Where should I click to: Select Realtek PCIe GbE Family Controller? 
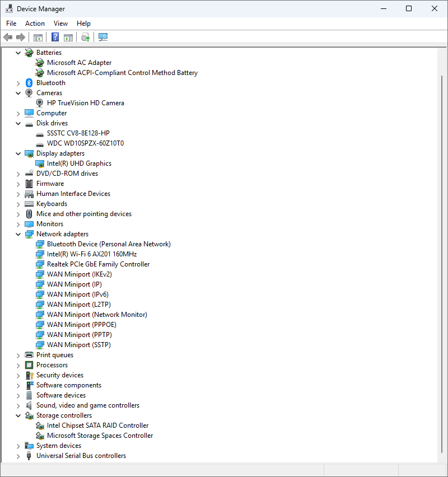point(99,264)
